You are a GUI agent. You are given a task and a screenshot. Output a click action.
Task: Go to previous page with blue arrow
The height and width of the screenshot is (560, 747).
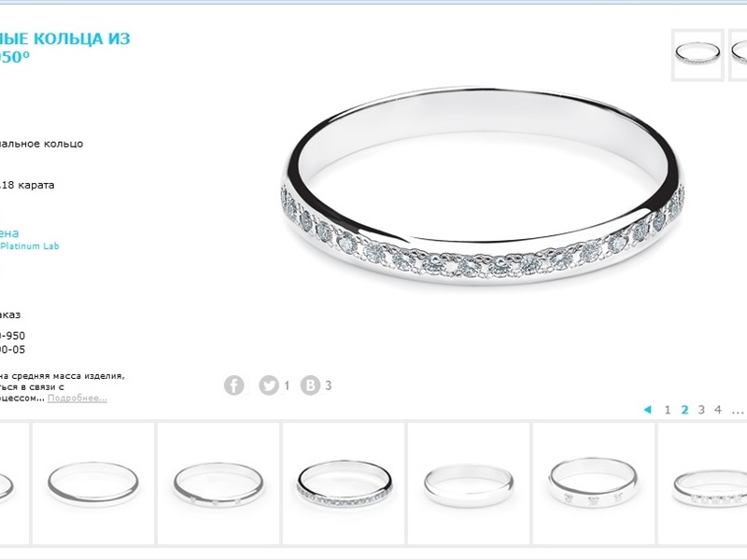(647, 410)
